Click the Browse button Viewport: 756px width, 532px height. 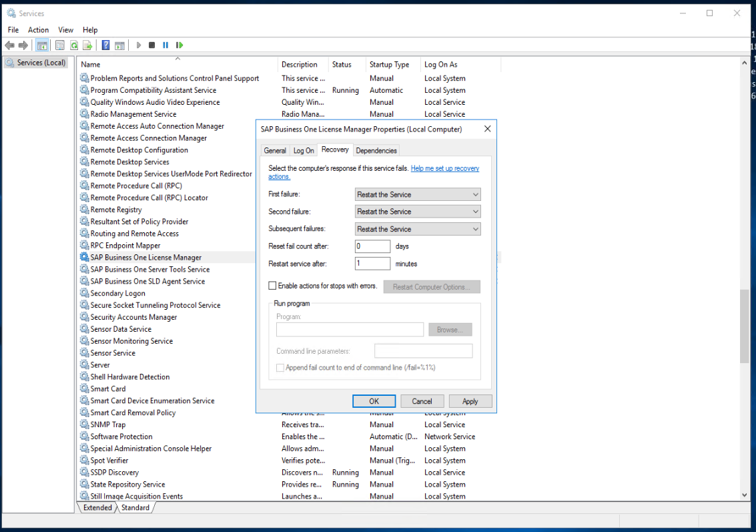click(x=450, y=330)
